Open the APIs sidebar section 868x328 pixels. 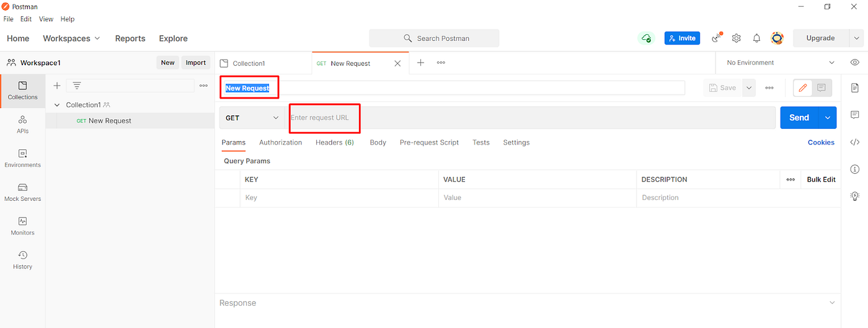click(23, 125)
